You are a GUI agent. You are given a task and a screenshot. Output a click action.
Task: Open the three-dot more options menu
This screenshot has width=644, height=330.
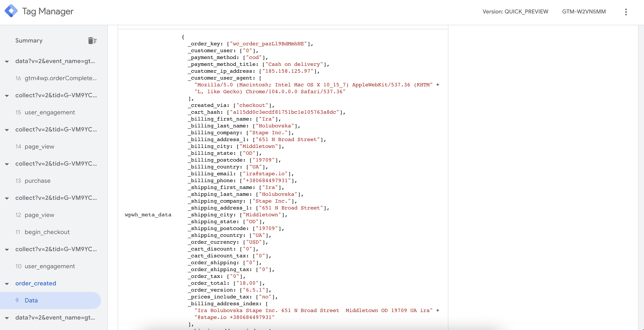[x=626, y=12]
